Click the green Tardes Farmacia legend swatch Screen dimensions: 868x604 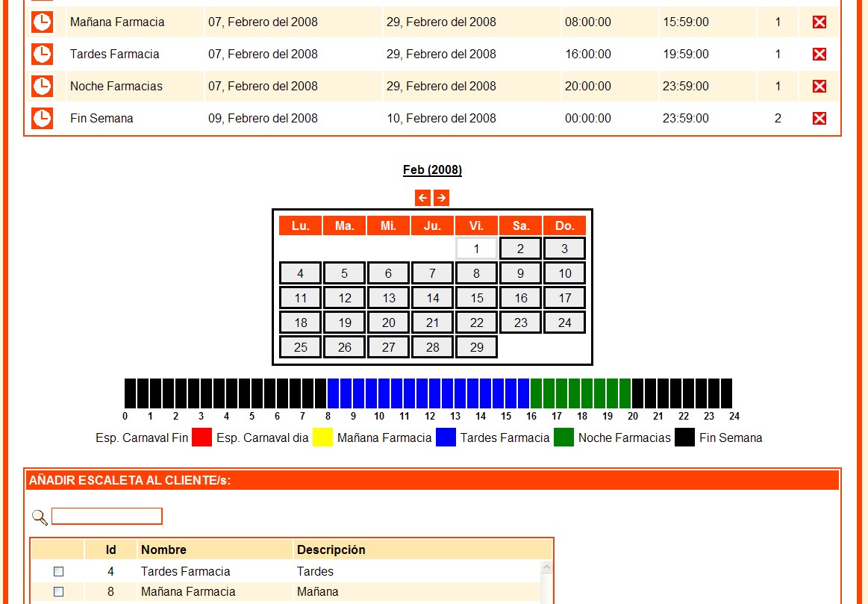click(563, 438)
